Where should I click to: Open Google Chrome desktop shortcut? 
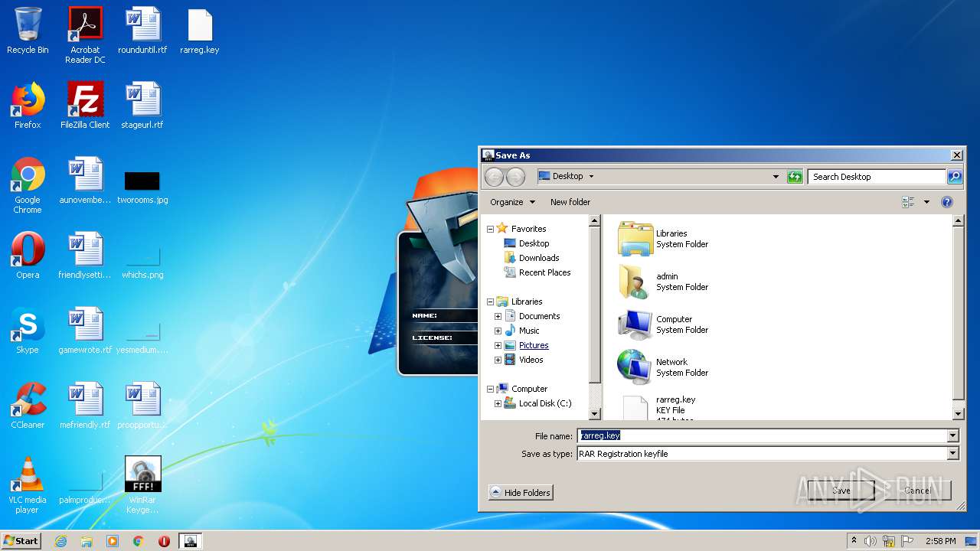28,186
